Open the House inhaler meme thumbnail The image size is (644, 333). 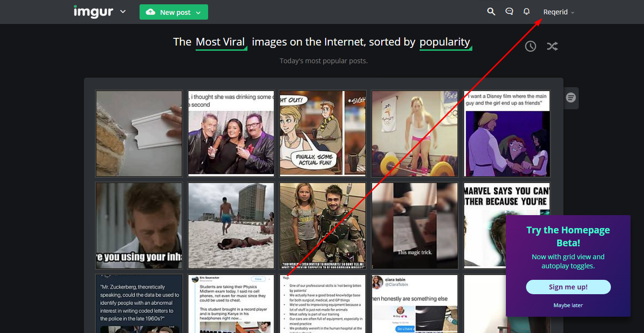point(139,225)
